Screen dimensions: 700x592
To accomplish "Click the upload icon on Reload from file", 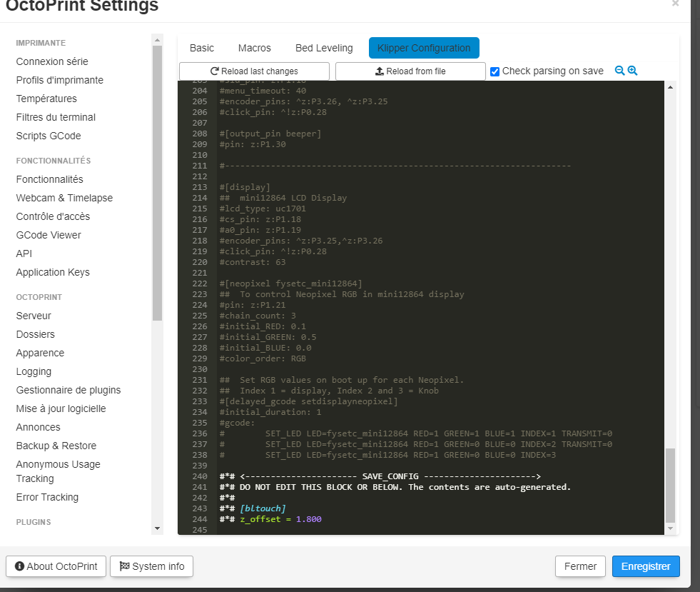I will tap(380, 71).
